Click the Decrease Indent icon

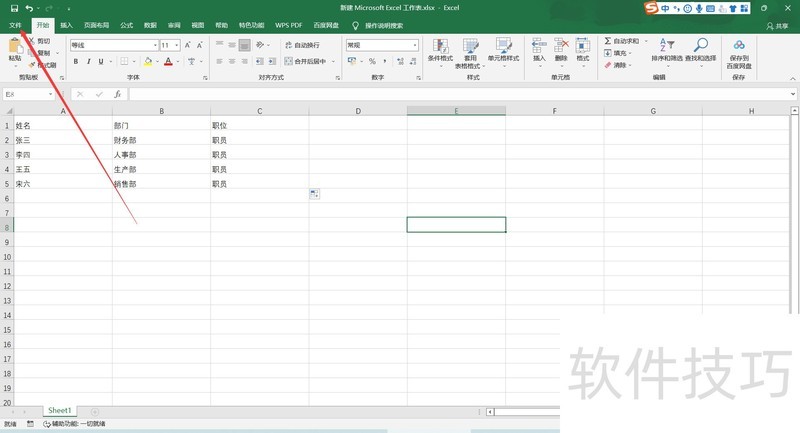tap(259, 61)
